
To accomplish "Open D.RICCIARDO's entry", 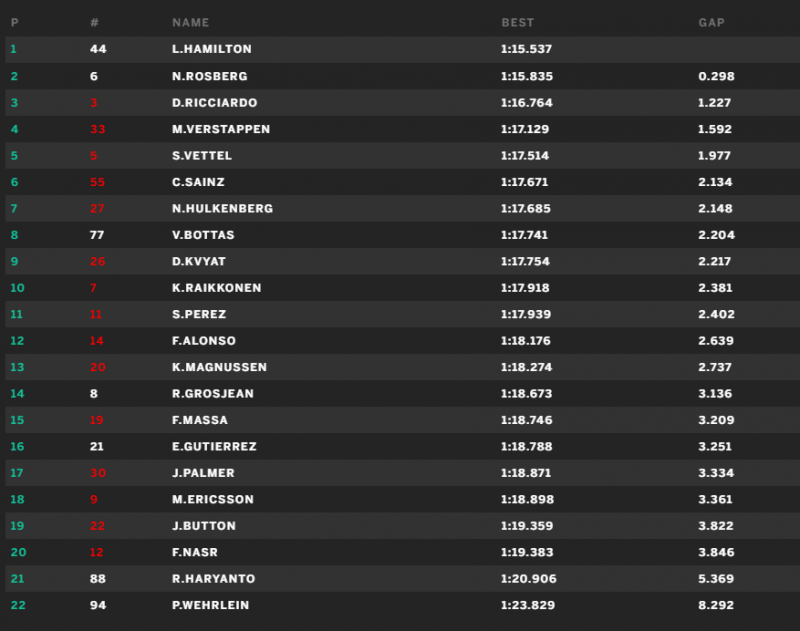I will (214, 103).
